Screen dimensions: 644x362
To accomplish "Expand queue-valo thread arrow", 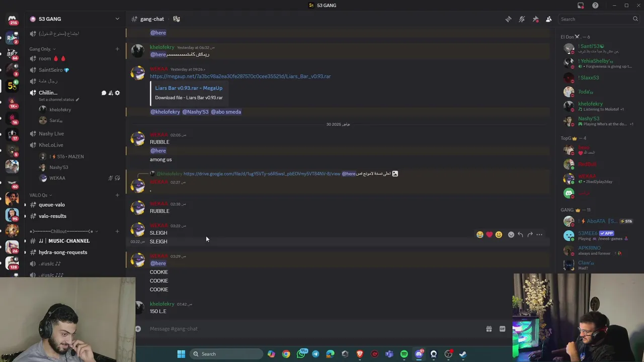I will point(25,205).
